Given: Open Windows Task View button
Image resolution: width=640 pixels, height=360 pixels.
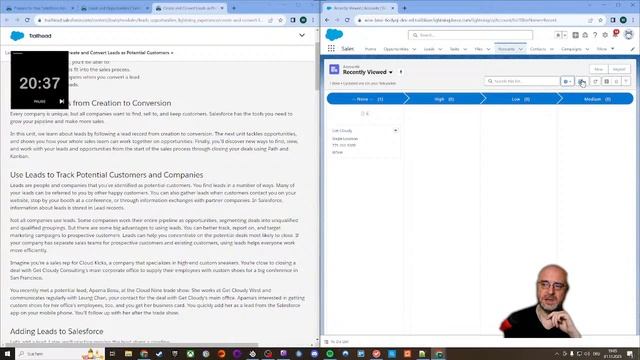Looking at the screenshot, I should point(112,353).
